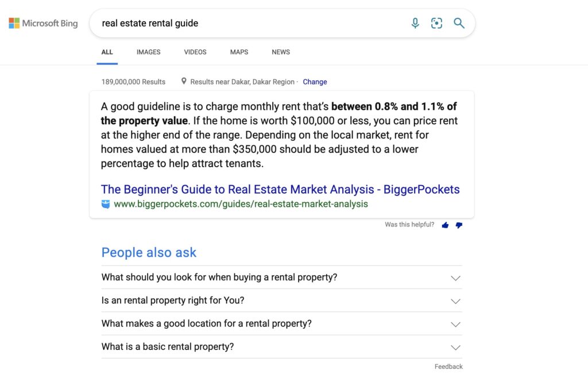This screenshot has width=588, height=381.
Task: Click the microphone voice search icon
Action: point(415,23)
